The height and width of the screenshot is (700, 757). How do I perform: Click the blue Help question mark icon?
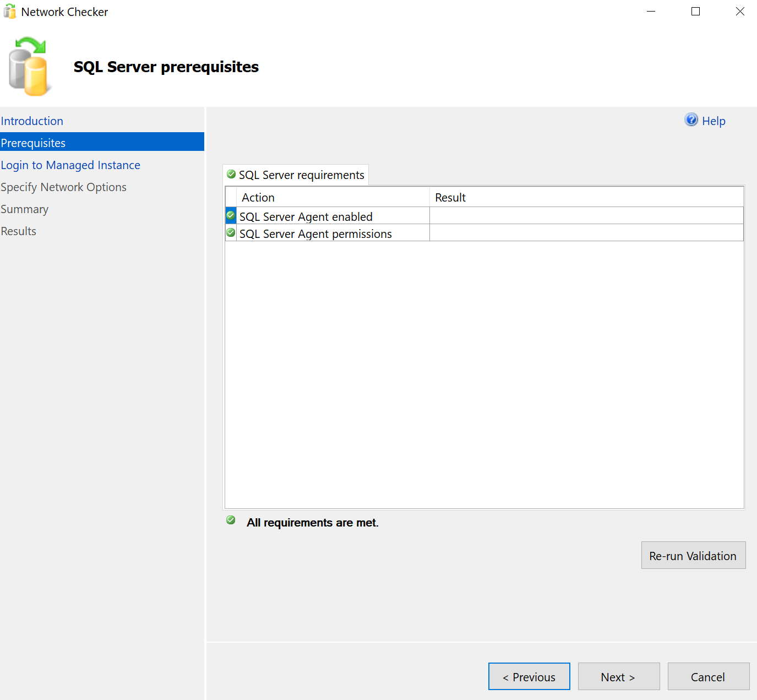point(691,120)
